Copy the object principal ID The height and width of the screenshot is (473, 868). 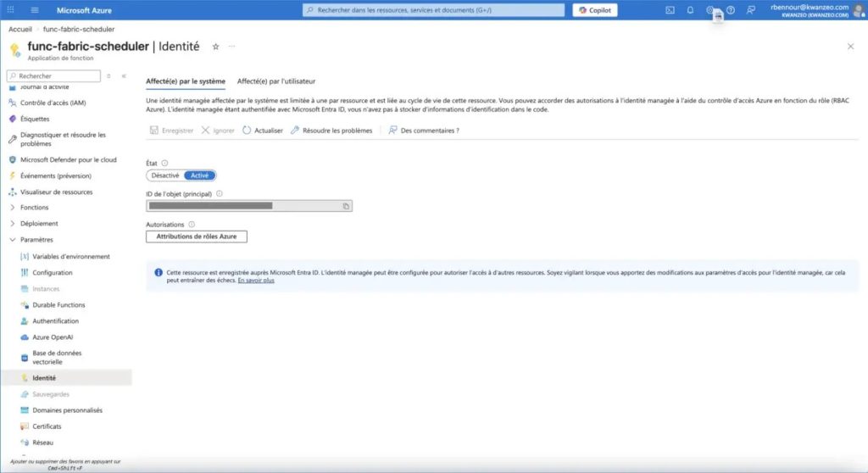346,206
